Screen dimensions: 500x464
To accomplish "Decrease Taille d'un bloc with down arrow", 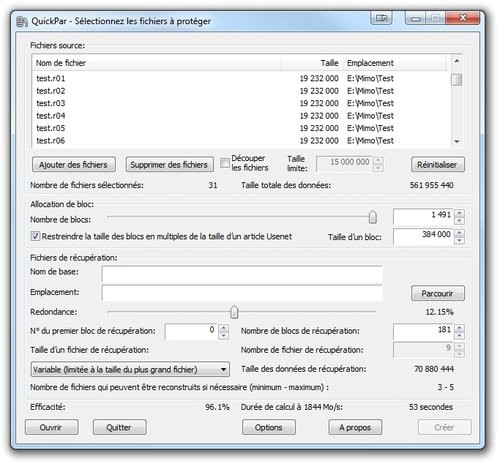I will point(460,240).
